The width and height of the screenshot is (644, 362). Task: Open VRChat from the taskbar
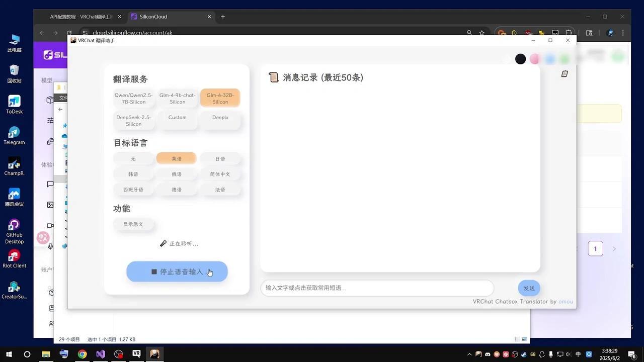pyautogui.click(x=136, y=354)
